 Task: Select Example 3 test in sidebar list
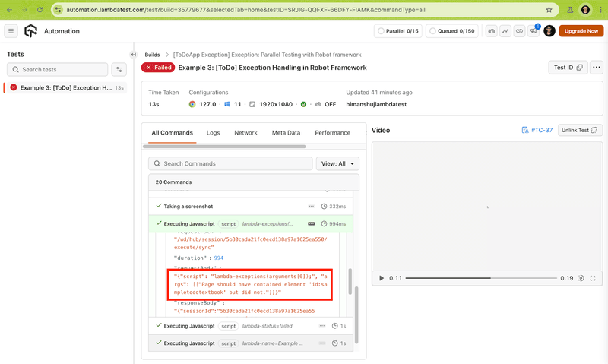coord(65,87)
